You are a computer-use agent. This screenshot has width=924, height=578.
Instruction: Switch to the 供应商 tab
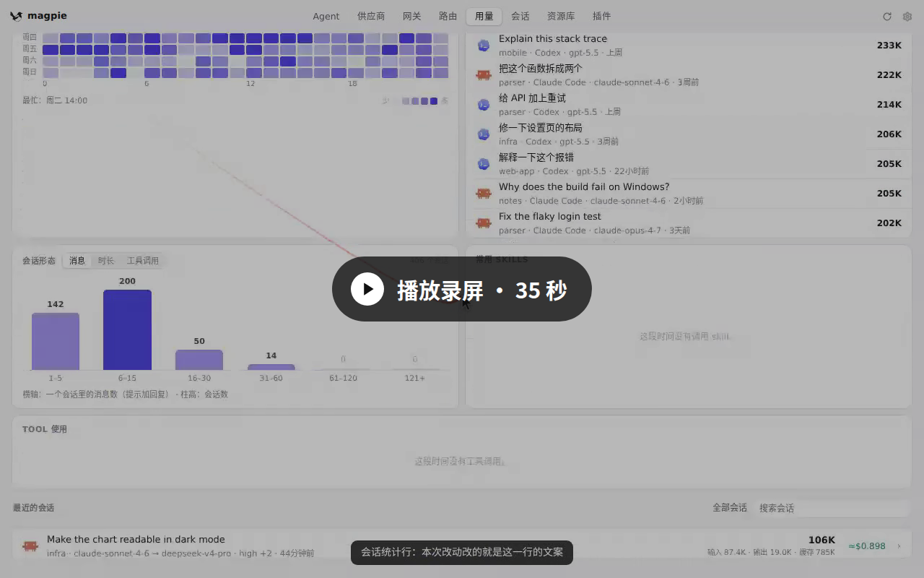(x=371, y=16)
